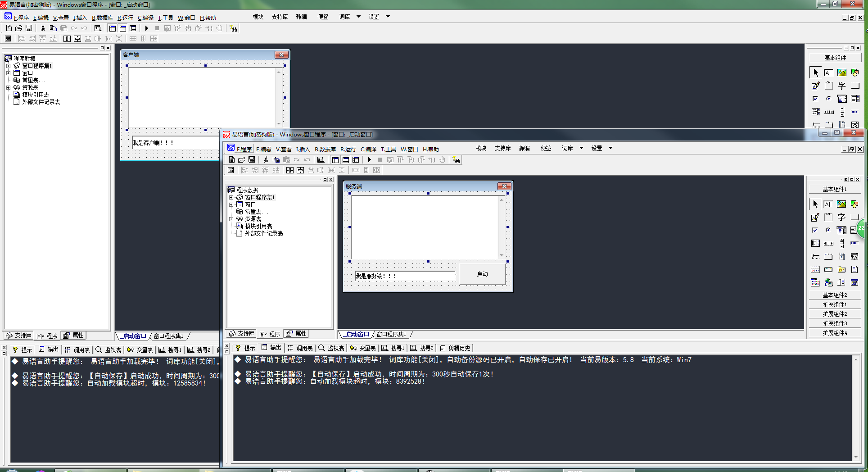Click 扩展组件3 button in front component box
This screenshot has height=472, width=868.
tap(835, 323)
